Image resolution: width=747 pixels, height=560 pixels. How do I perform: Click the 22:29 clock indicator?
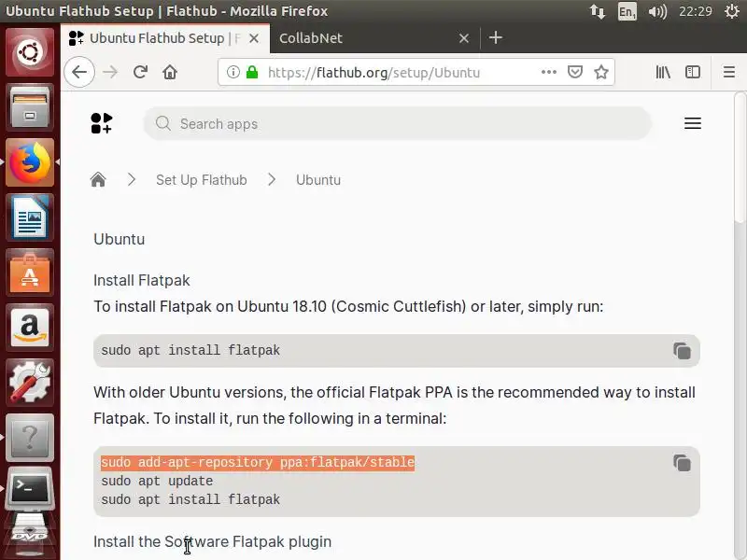[696, 11]
